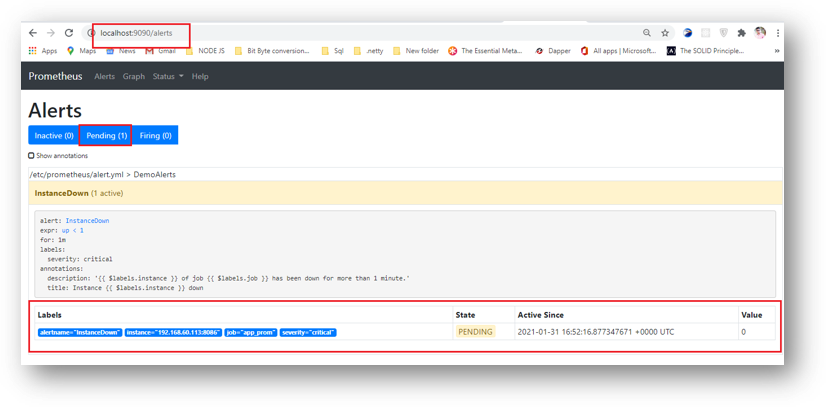Image resolution: width=826 pixels, height=407 pixels.
Task: Click the 'severity: critical' rule line
Action: click(80, 259)
